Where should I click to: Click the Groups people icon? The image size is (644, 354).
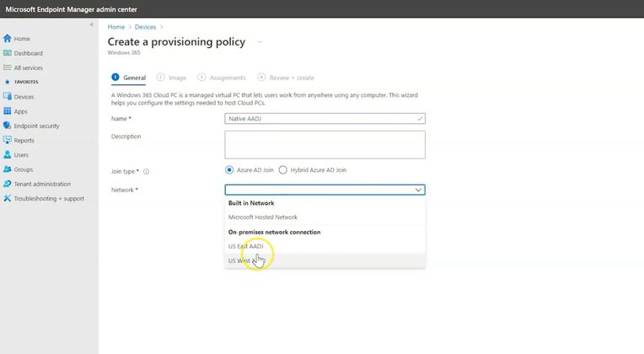pyautogui.click(x=7, y=169)
